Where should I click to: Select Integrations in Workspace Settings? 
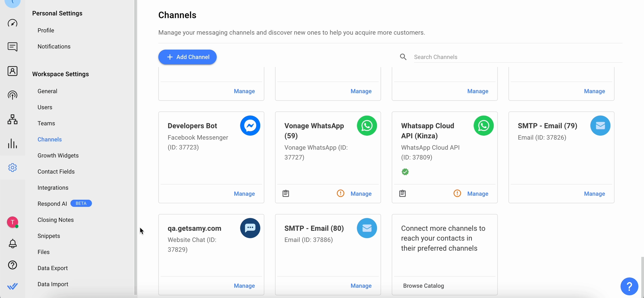click(x=53, y=188)
